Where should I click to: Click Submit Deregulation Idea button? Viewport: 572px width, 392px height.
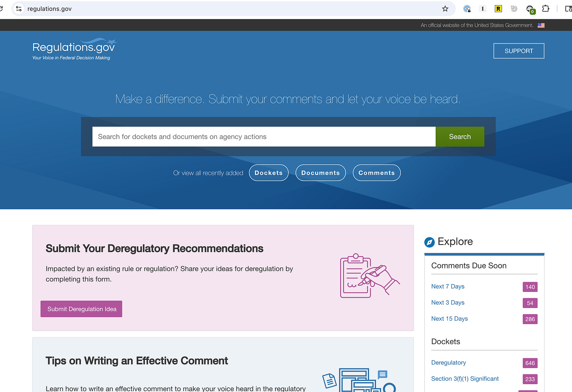pos(81,309)
